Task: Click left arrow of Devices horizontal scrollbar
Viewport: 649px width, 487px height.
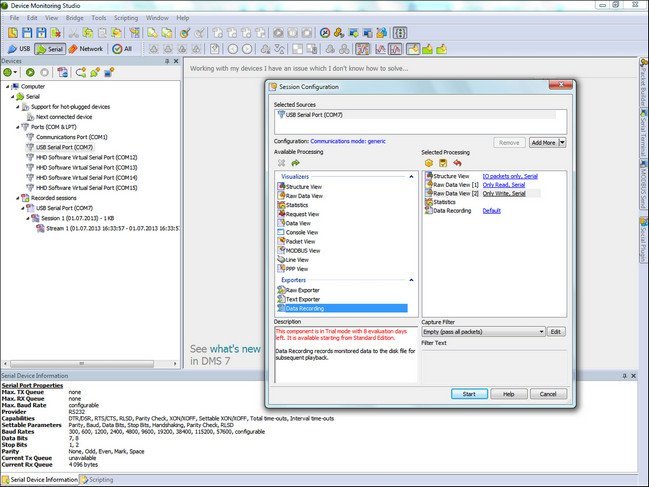Action: pyautogui.click(x=5, y=364)
